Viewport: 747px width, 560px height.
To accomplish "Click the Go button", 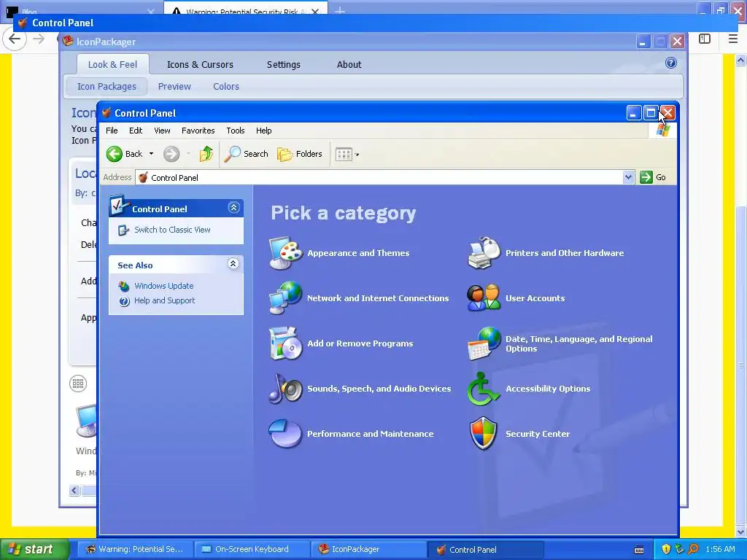I will (654, 177).
